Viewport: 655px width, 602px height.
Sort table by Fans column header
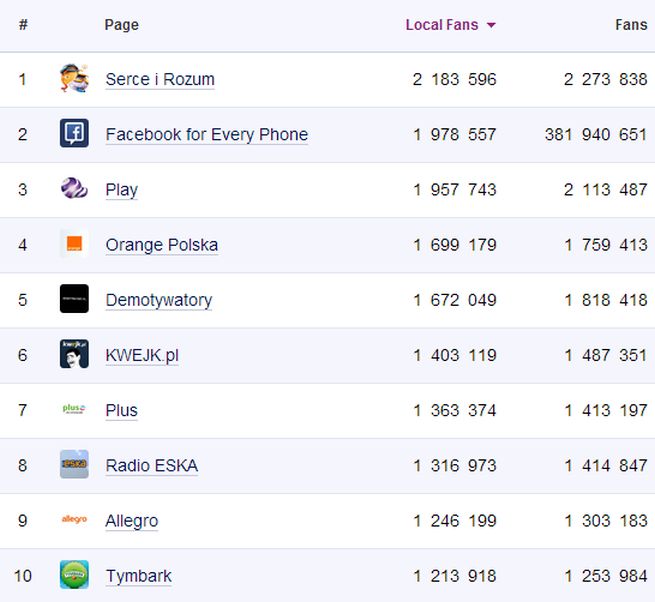pos(631,25)
